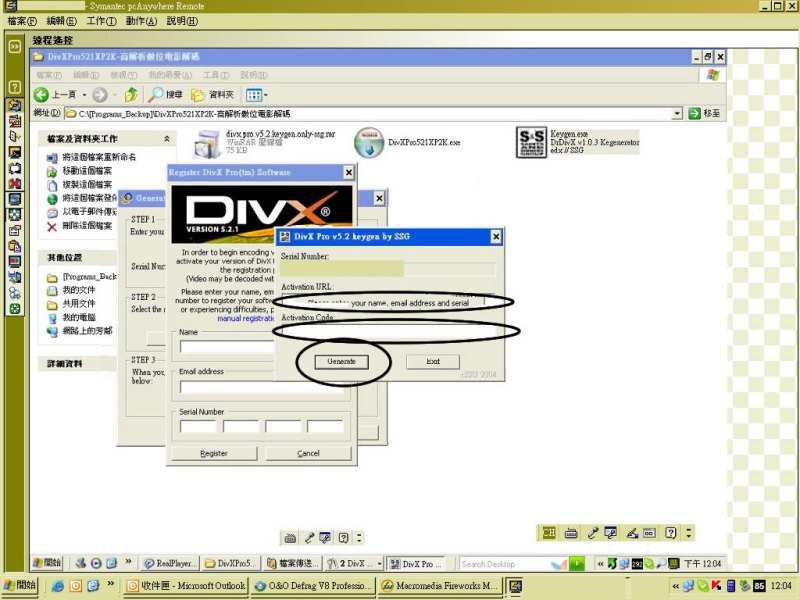
Task: Click Activation Code field in keygen
Action: pyautogui.click(x=391, y=332)
